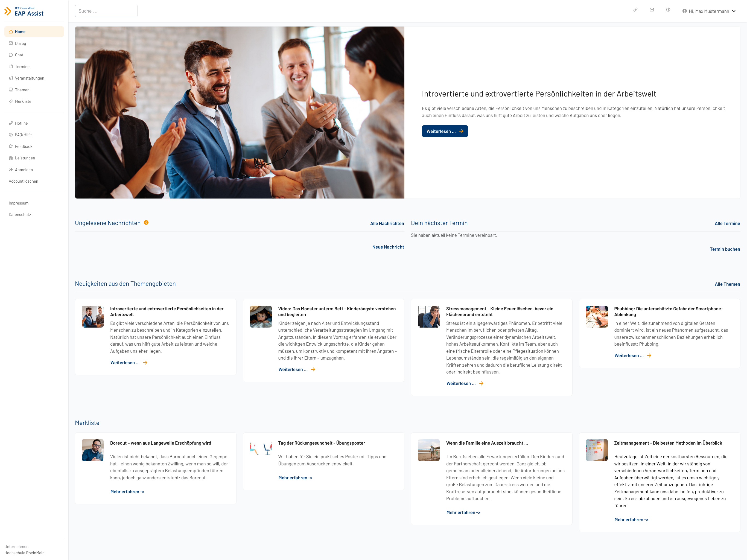Open Themen in the sidebar

point(34,90)
